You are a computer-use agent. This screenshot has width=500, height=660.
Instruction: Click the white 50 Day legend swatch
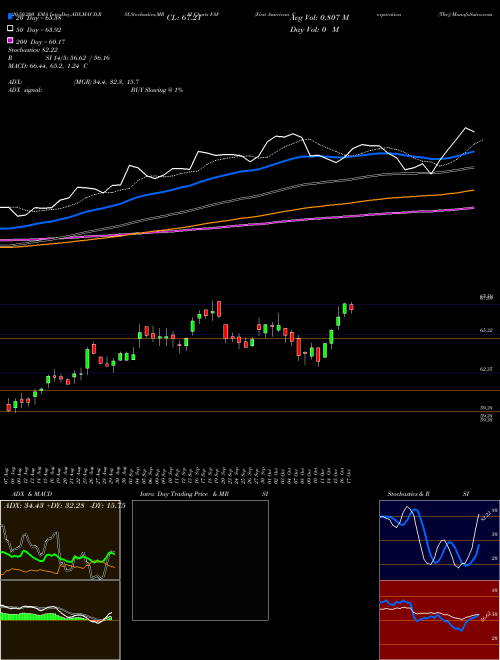(x=10, y=29)
